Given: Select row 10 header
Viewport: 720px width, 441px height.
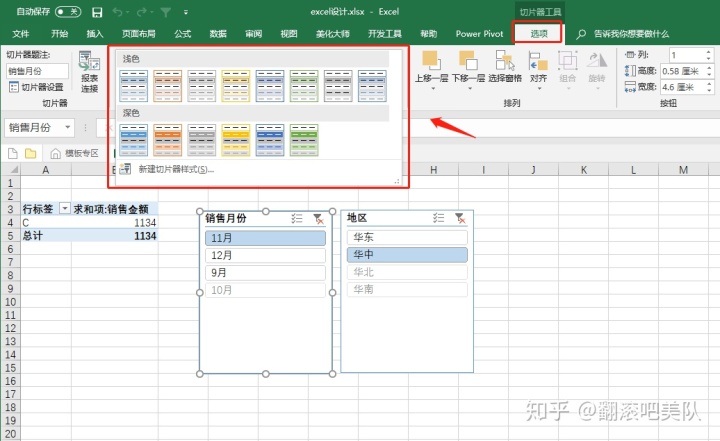Looking at the screenshot, I should coord(10,302).
